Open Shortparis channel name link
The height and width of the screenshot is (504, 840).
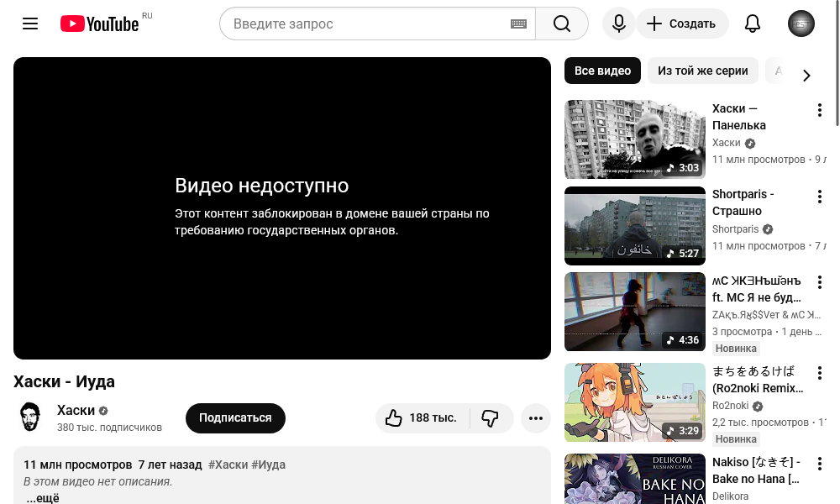coord(735,229)
